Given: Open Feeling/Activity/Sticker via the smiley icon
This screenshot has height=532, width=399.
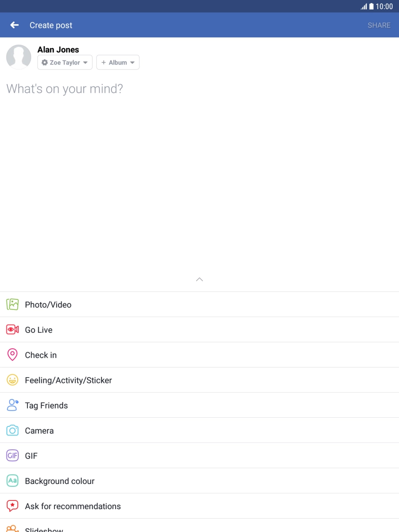Looking at the screenshot, I should [x=12, y=379].
